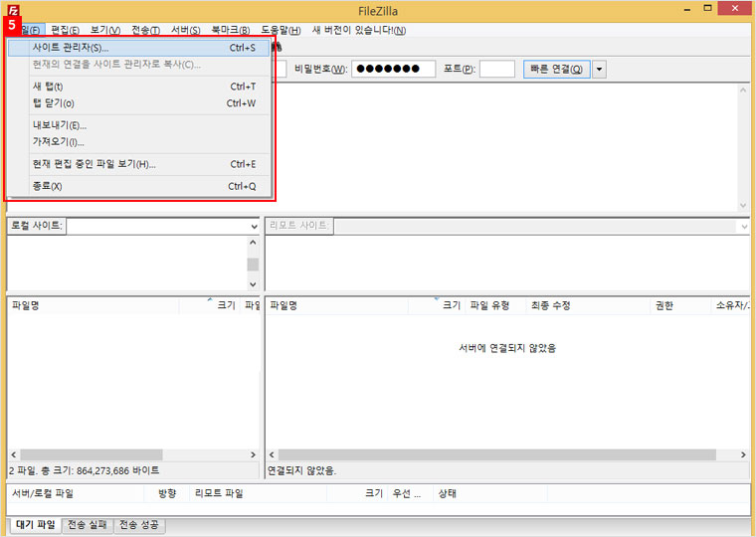Viewport: 756px width, 537px height.
Task: Select 현재 편집 중인 파일 보기
Action: click(x=94, y=164)
